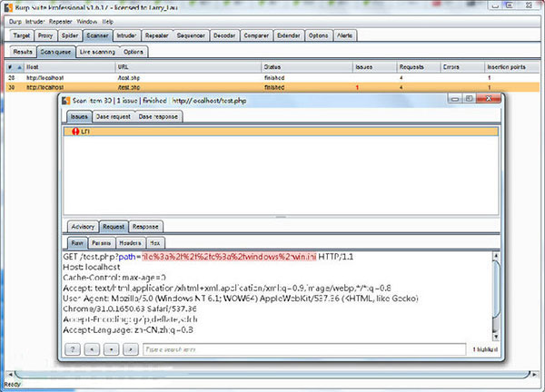545x392 pixels.
Task: Click the help question mark button
Action: (73, 349)
